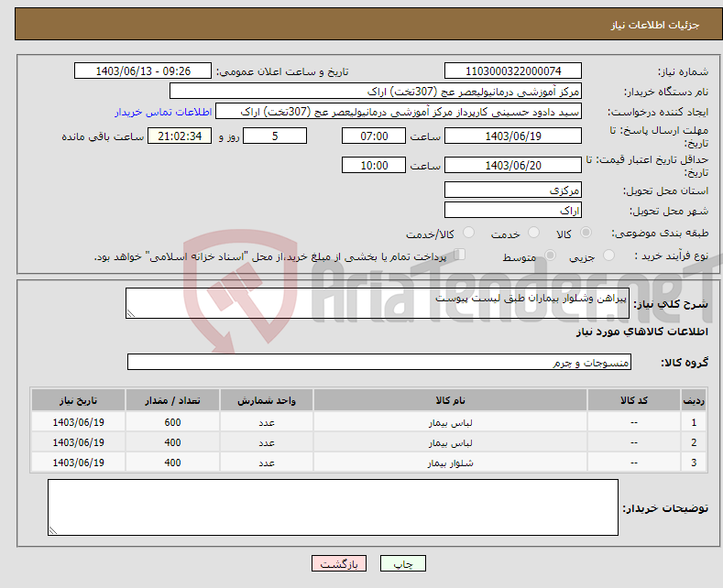Click the deadline time 07:00 field
Viewport: 723px width, 588px height.
pos(374,136)
